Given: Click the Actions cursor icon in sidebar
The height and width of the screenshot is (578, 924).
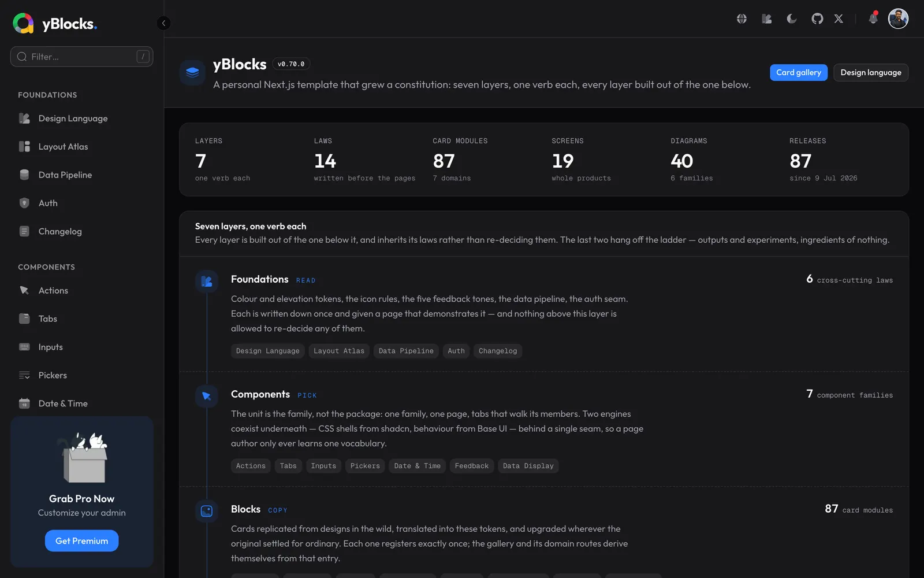Looking at the screenshot, I should 24,291.
